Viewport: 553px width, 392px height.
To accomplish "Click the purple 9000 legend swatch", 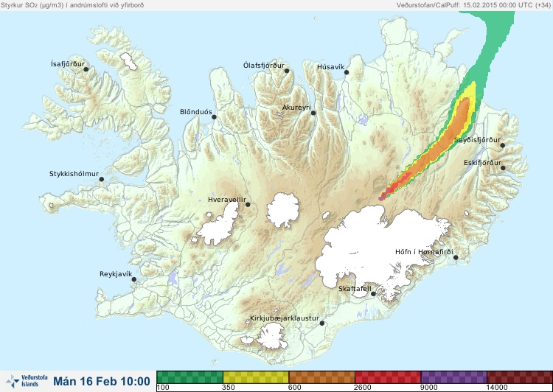I will pyautogui.click(x=453, y=377).
